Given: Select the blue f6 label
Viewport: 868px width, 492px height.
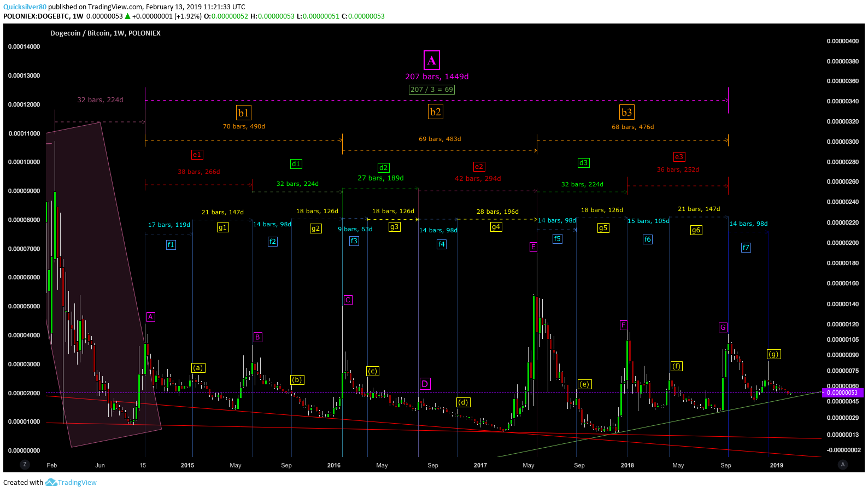Looking at the screenshot, I should (647, 239).
